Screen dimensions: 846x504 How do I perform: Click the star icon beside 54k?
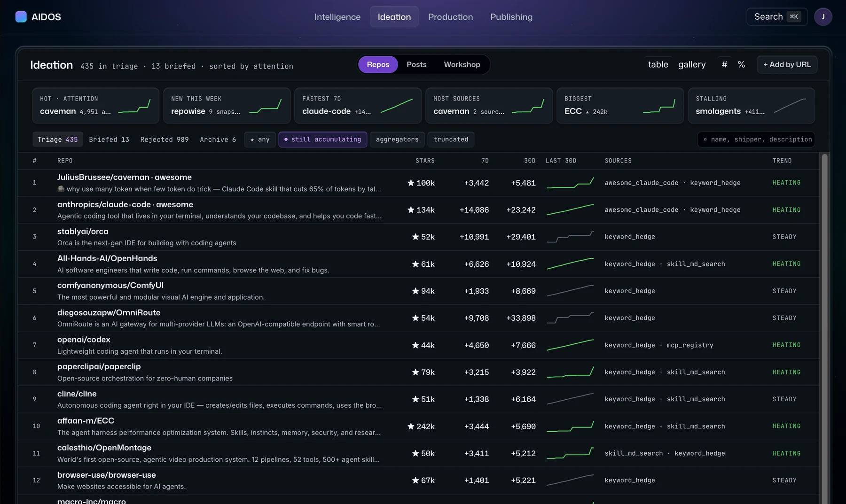tap(415, 318)
